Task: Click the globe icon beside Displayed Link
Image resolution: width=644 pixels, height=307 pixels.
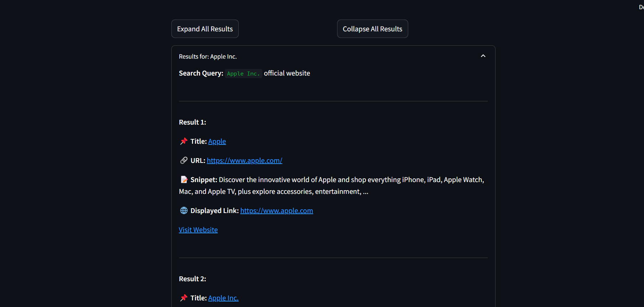Action: point(184,210)
